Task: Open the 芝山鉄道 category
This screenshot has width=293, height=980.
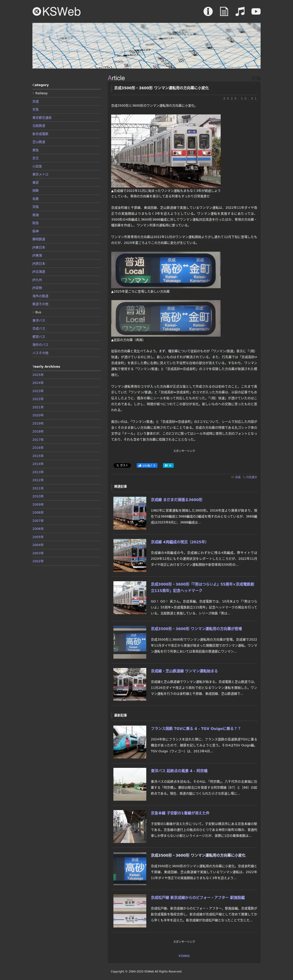Action: tap(39, 142)
